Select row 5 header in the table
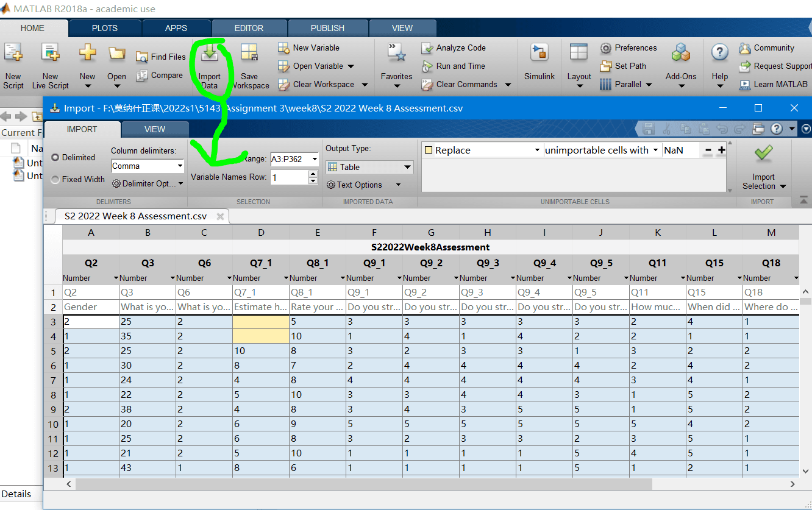The width and height of the screenshot is (812, 510). pyautogui.click(x=53, y=351)
